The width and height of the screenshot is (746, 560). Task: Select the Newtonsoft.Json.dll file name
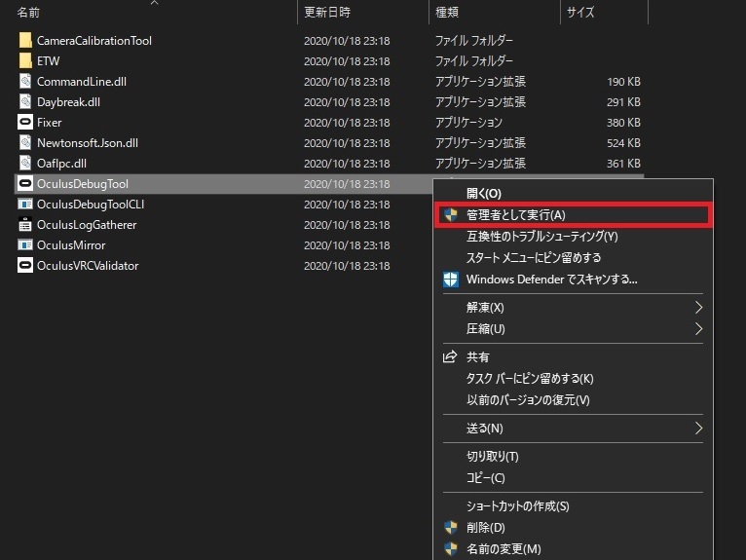coord(88,143)
